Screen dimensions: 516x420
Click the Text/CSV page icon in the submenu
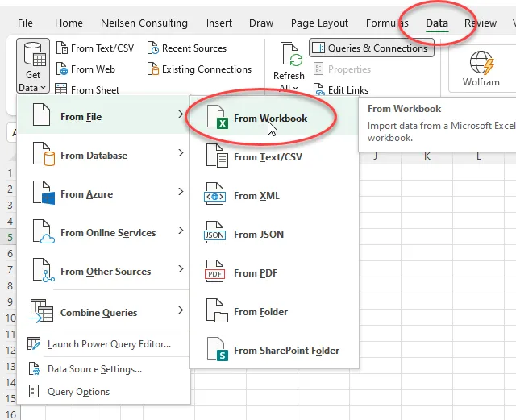(217, 156)
